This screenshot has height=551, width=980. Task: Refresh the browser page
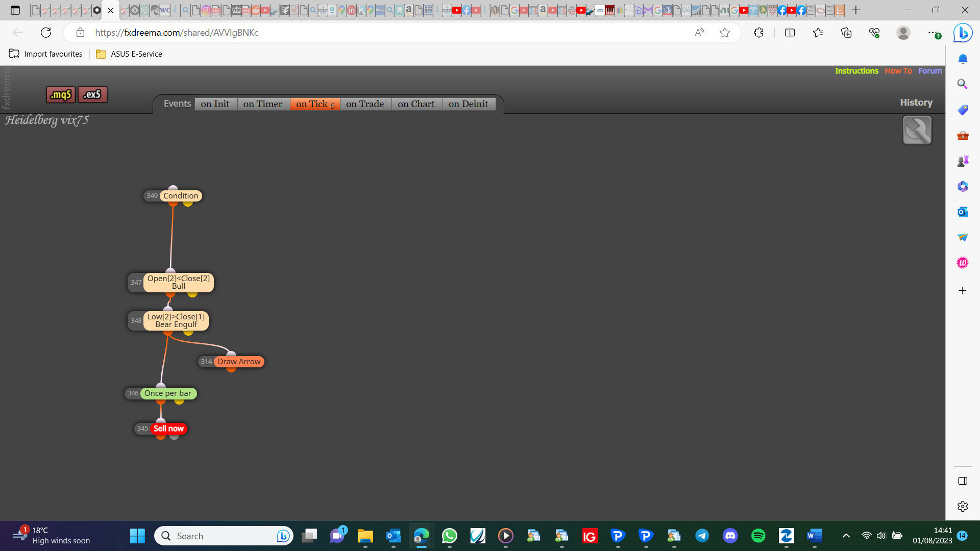(x=46, y=33)
